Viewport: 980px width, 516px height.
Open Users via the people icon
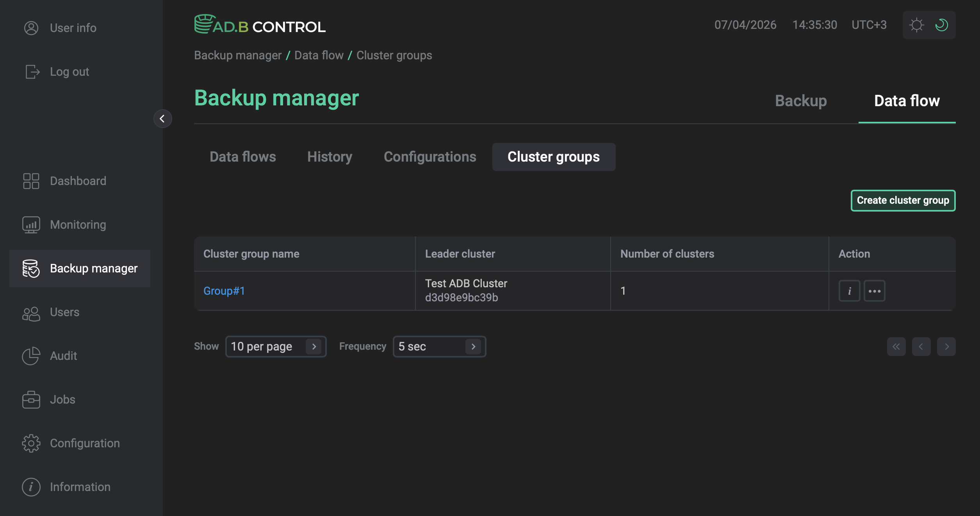[x=31, y=313]
